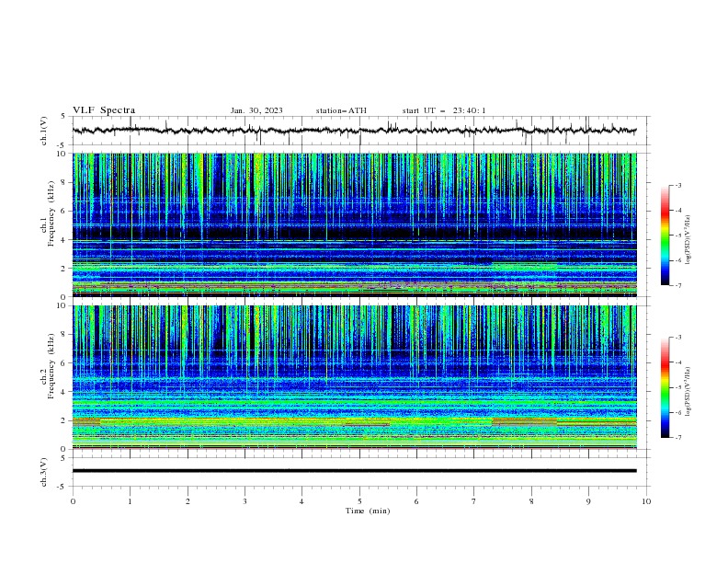
Task: Click time axis tick label "8"
Action: 531,501
